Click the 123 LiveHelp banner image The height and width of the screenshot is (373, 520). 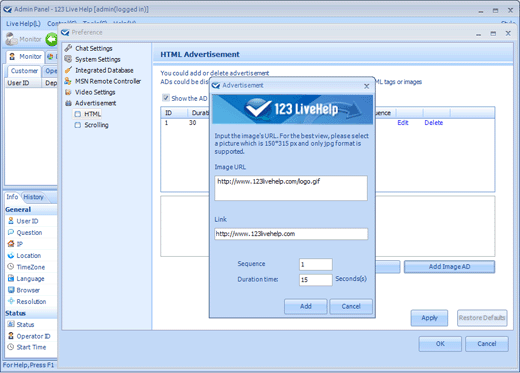[x=292, y=109]
